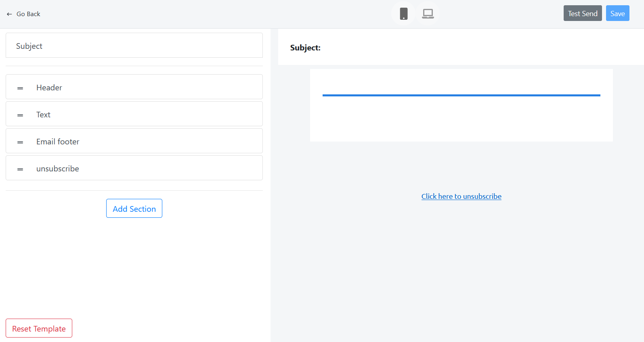
Task: Click the Reset Template button
Action: [39, 328]
